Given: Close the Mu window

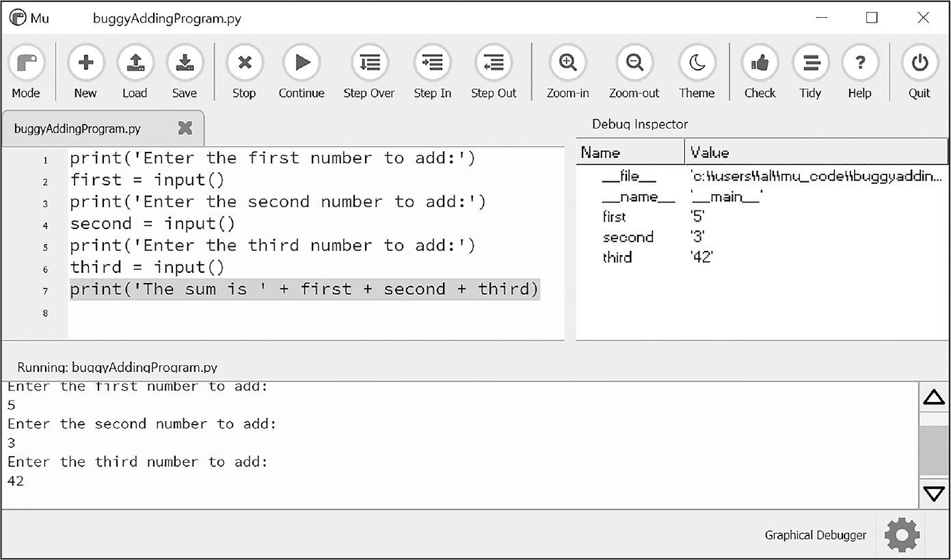Looking at the screenshot, I should (x=923, y=18).
